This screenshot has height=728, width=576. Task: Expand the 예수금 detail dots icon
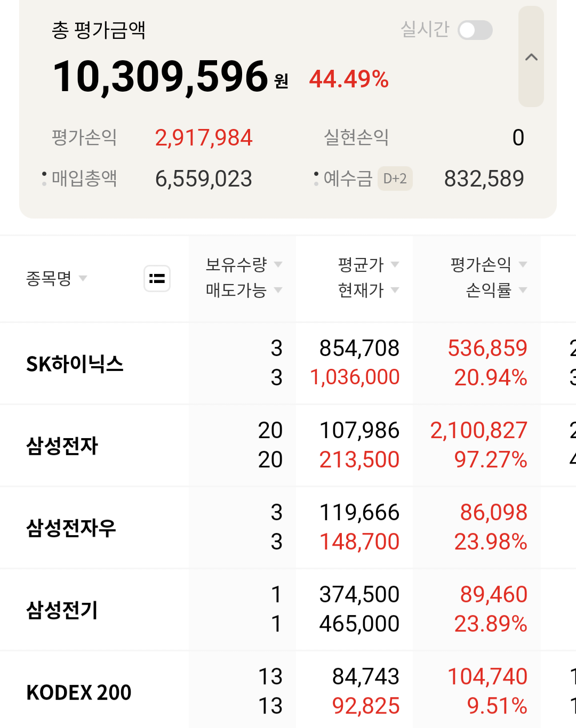316,179
